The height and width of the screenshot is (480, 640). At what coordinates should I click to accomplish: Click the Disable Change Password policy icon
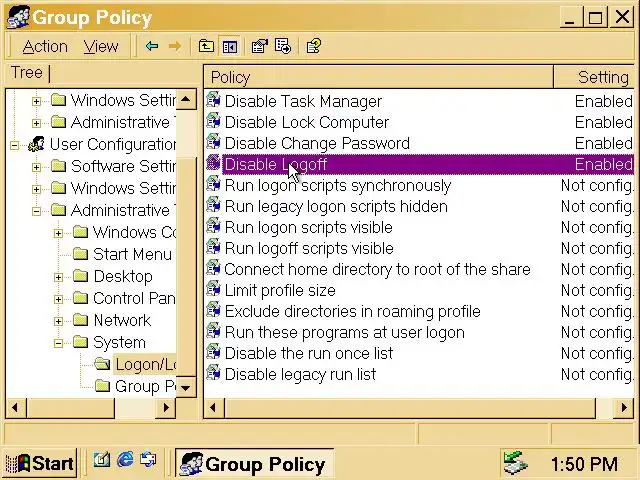(x=213, y=142)
